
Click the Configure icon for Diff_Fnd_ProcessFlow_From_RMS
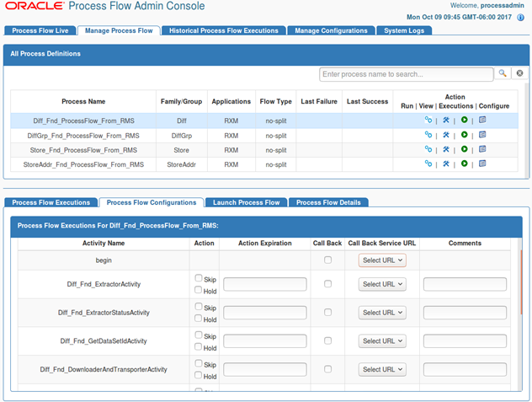point(482,120)
